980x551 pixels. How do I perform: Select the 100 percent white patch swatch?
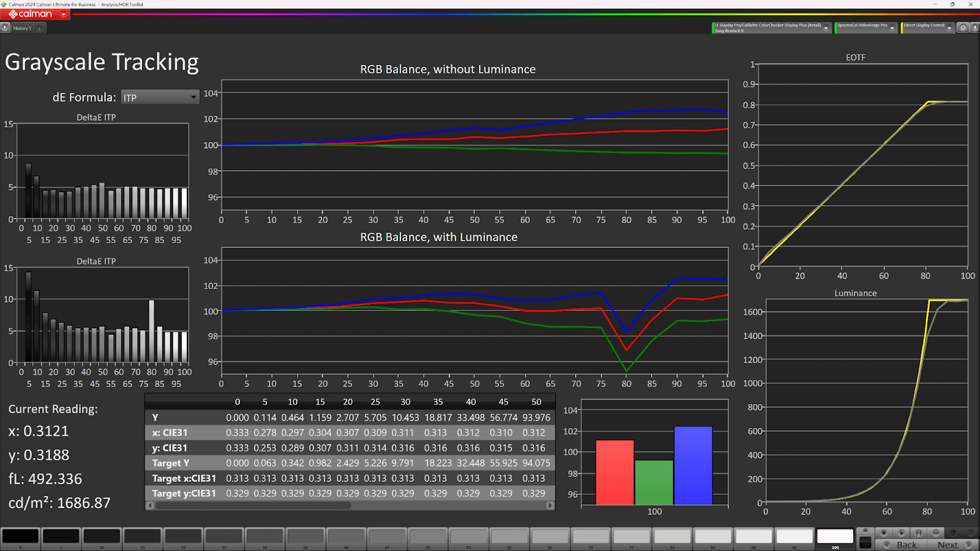835,536
